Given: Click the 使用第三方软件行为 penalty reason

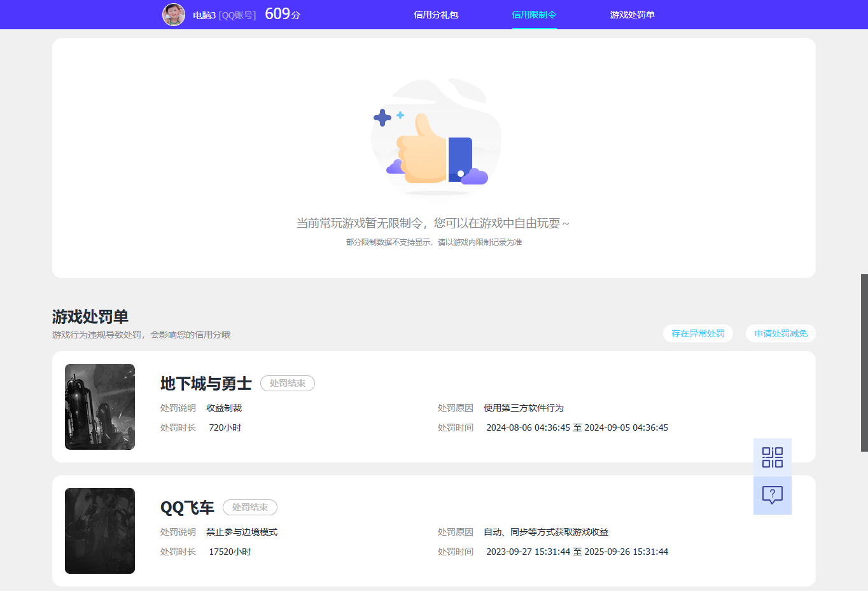Looking at the screenshot, I should [523, 408].
